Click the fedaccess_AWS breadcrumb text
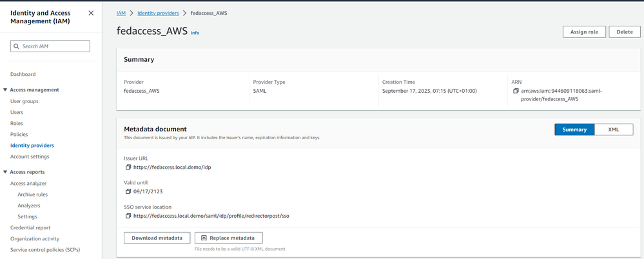Viewport: 644px width, 259px height. coord(209,13)
